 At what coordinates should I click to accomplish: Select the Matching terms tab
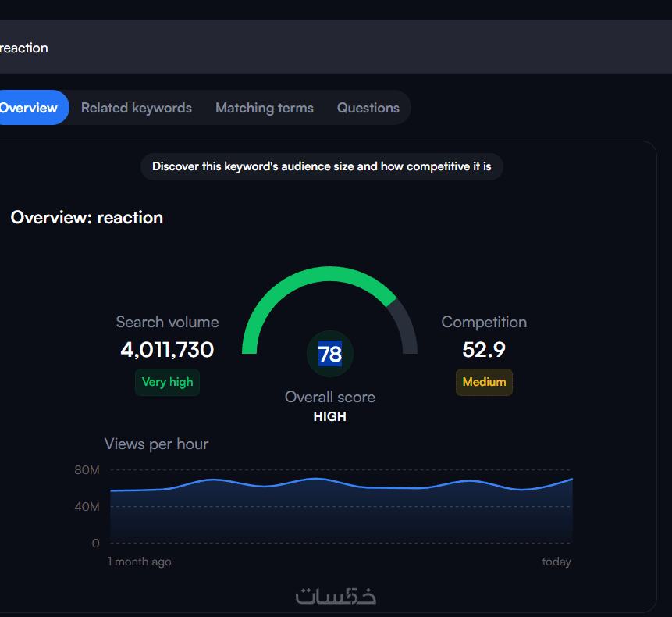click(x=265, y=108)
